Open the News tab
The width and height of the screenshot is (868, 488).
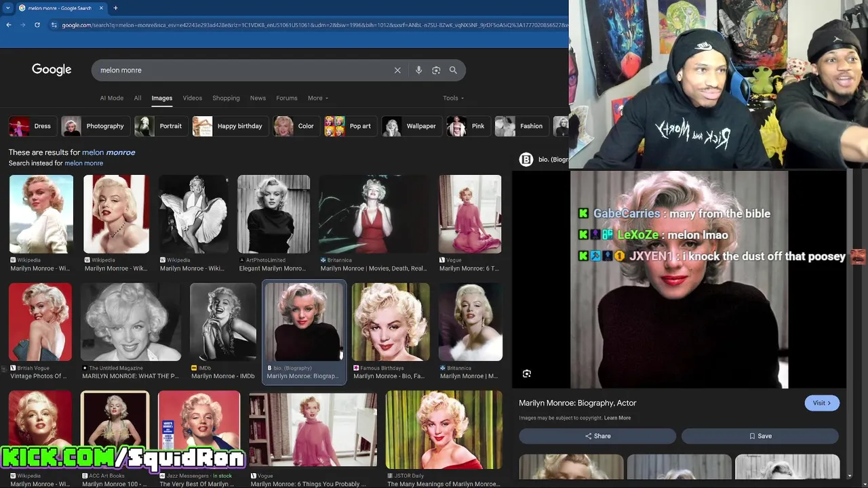(x=258, y=98)
